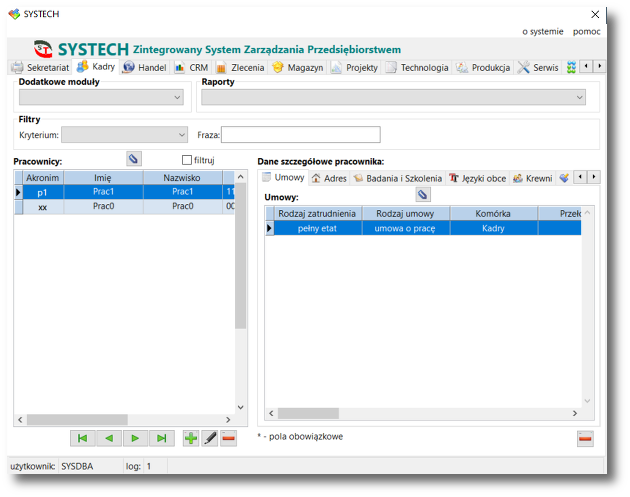Select the pełny etat contract cell
The width and height of the screenshot is (630, 497).
317,228
